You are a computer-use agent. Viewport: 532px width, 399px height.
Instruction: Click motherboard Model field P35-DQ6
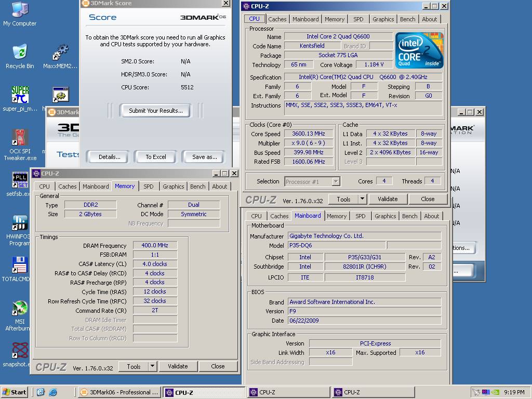point(337,245)
